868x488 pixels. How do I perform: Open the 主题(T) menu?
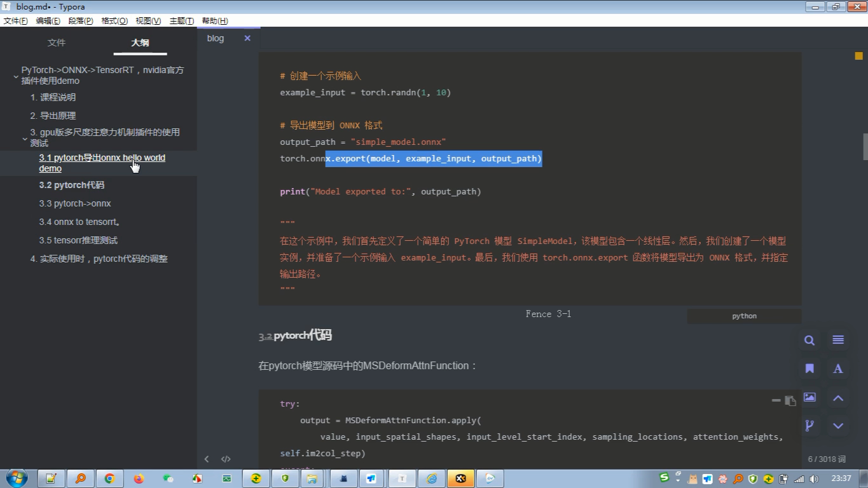[182, 20]
